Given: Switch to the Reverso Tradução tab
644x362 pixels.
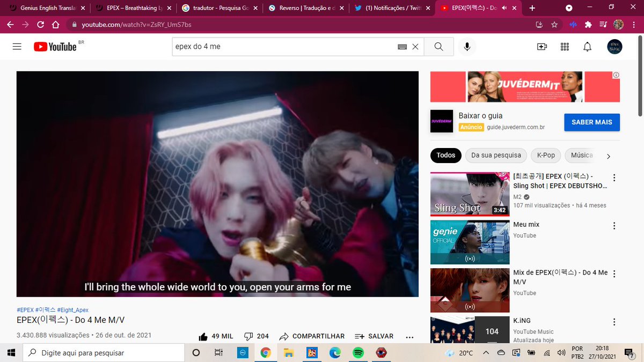Looking at the screenshot, I should click(x=305, y=8).
